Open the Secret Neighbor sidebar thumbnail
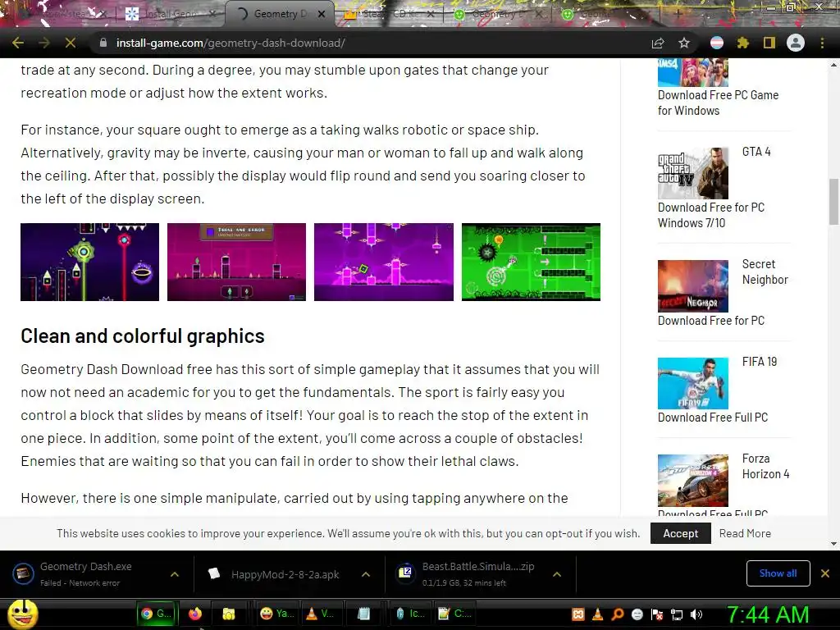 (x=692, y=286)
